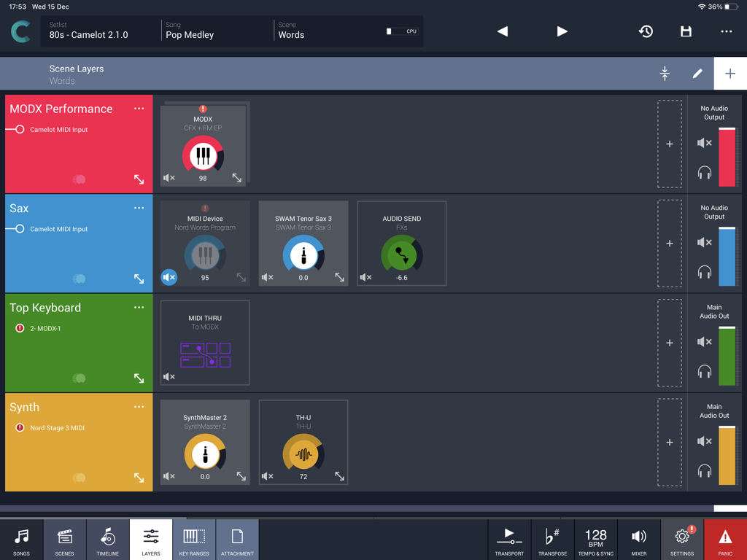Save the current setlist
747x560 pixels.
click(685, 31)
